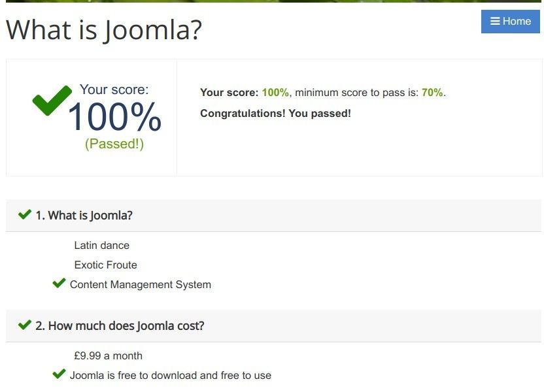
Task: Click the large 100% score value
Action: tap(114, 117)
